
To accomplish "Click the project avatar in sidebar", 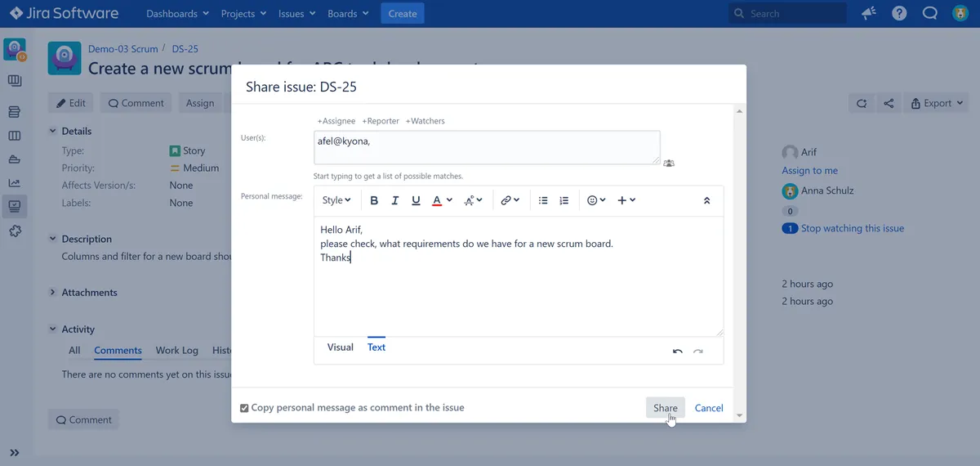I will 15,49.
